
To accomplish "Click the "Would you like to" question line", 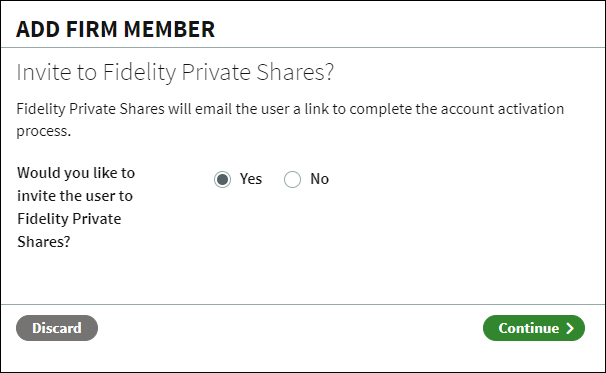I will [76, 173].
